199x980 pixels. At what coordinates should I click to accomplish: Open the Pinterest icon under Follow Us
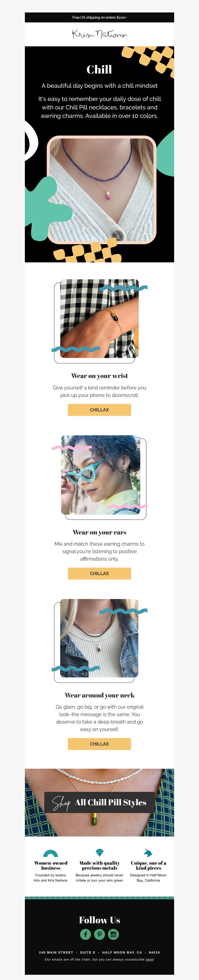[99, 934]
